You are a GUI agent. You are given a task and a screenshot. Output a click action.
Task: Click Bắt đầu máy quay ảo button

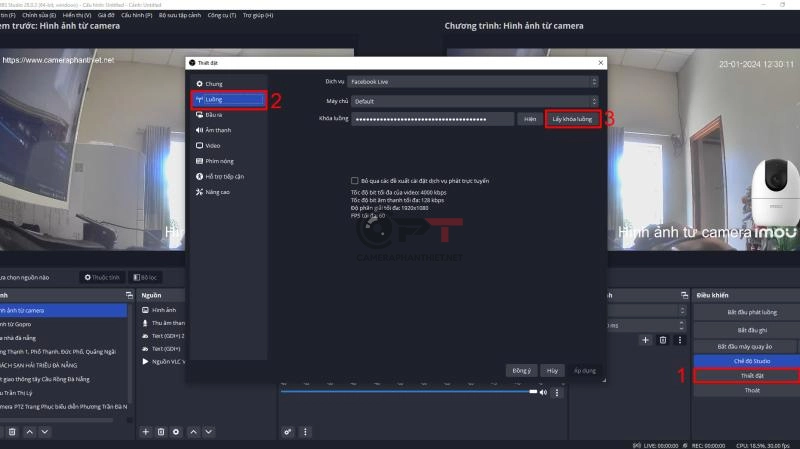[x=744, y=346]
